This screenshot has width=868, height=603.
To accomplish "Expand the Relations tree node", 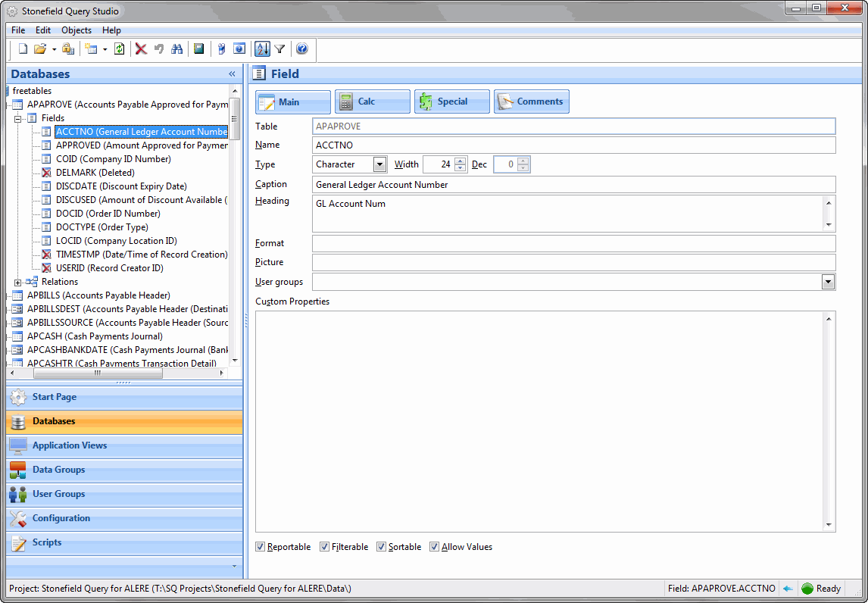I will click(x=18, y=282).
